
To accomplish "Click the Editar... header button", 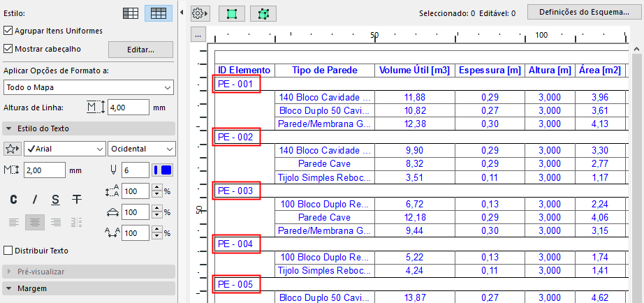I will click(140, 50).
